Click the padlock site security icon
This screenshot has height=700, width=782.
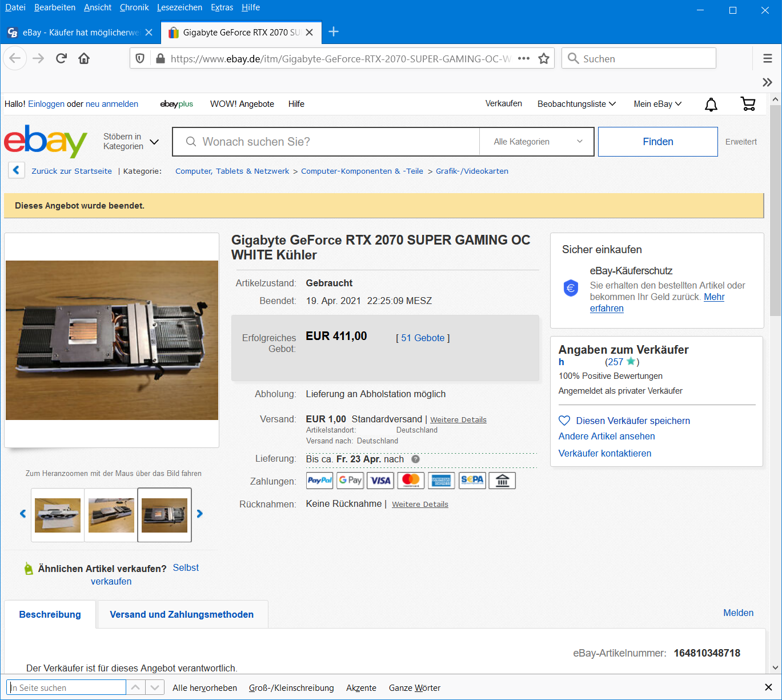click(161, 58)
